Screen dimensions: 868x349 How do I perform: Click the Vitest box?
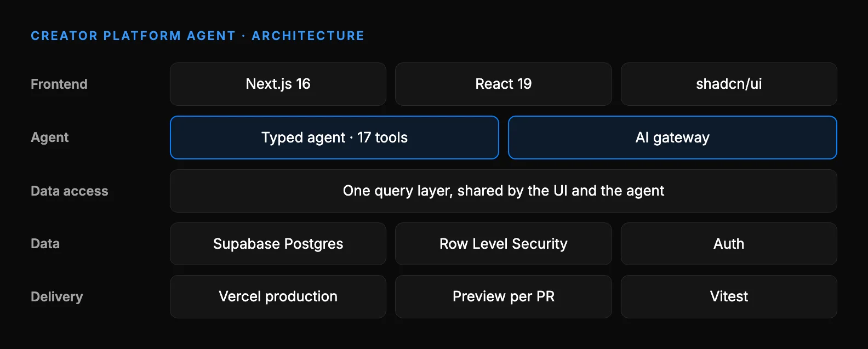729,296
